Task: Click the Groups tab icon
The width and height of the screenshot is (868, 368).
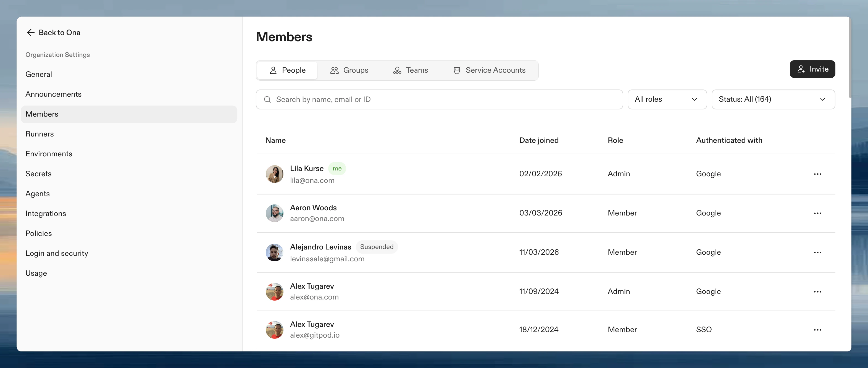Action: (x=334, y=70)
